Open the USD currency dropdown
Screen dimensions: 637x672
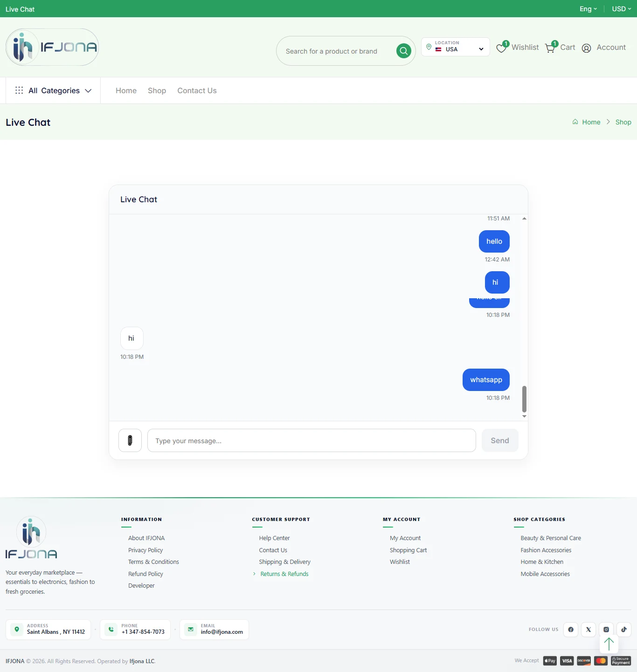(622, 9)
